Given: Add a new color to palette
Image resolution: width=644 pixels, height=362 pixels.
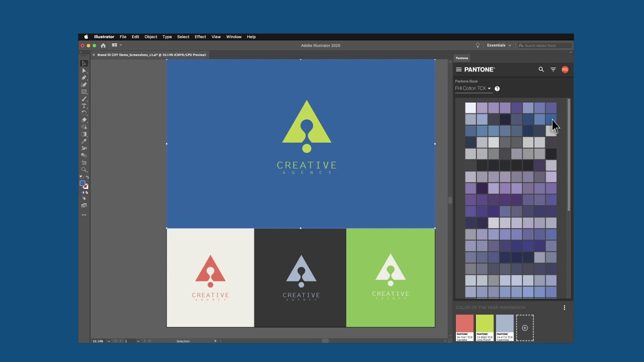Looking at the screenshot, I should click(x=525, y=328).
